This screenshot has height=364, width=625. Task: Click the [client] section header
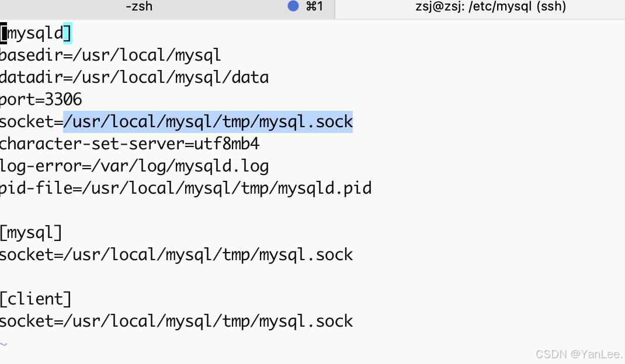coord(35,299)
